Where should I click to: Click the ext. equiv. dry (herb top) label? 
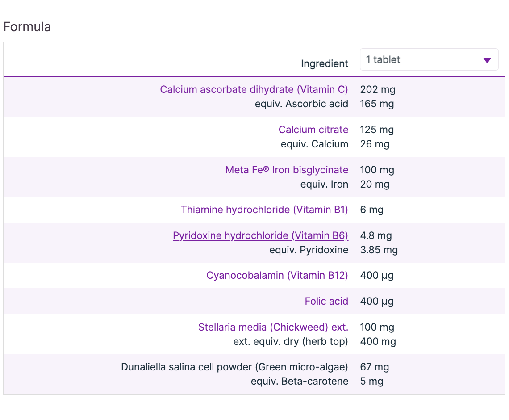[291, 341]
